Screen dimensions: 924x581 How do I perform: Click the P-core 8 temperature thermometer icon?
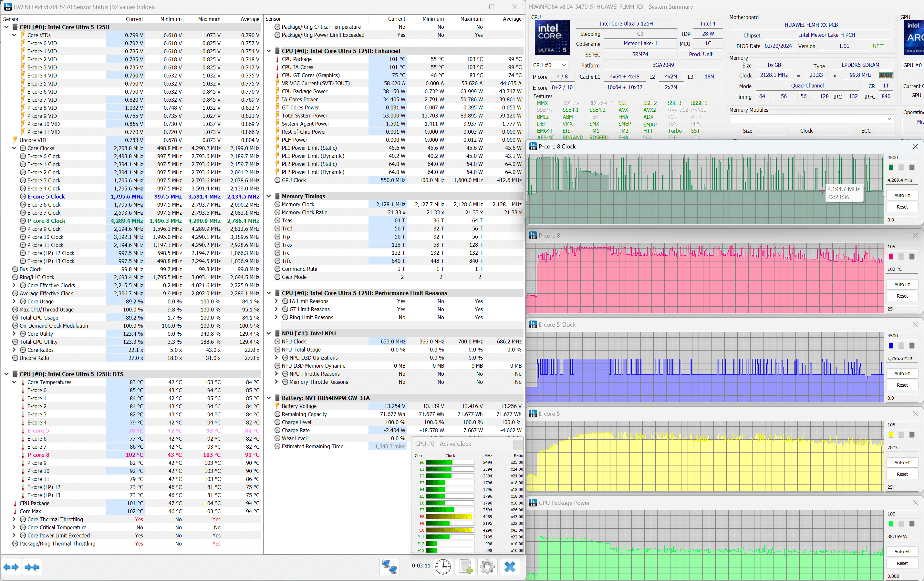23,455
